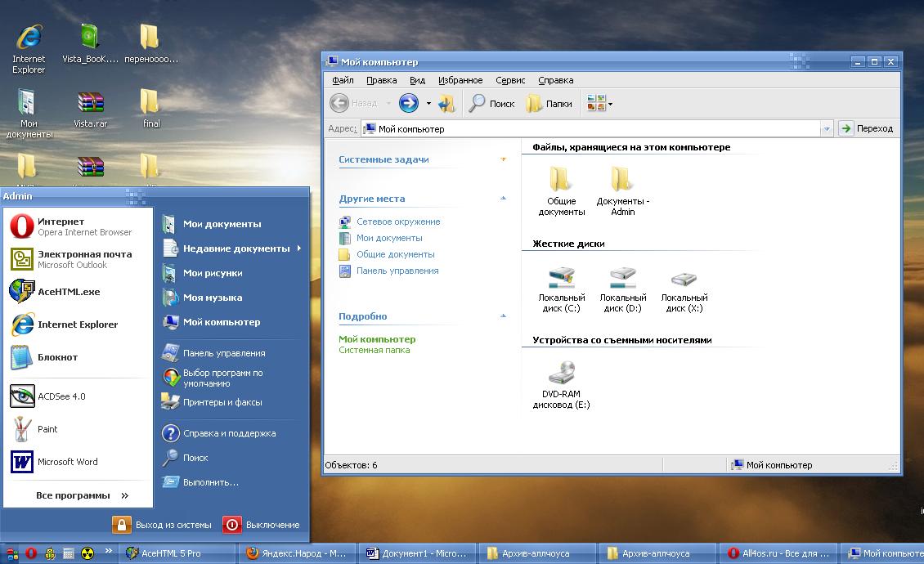Select the DVD-RAM дисковод (E:) drive
The width and height of the screenshot is (924, 564).
[561, 386]
